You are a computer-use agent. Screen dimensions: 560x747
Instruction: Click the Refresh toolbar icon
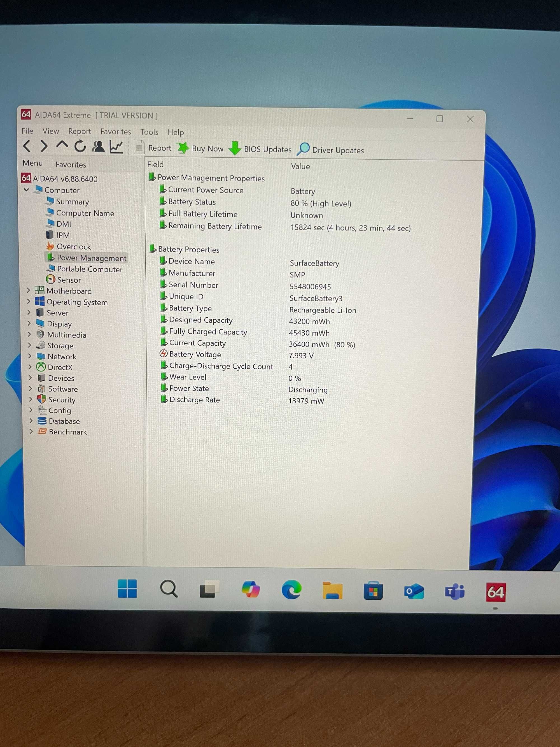point(80,146)
